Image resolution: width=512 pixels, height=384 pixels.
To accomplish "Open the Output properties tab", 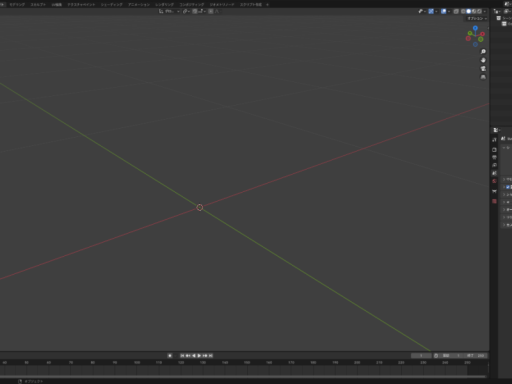I will 494,157.
